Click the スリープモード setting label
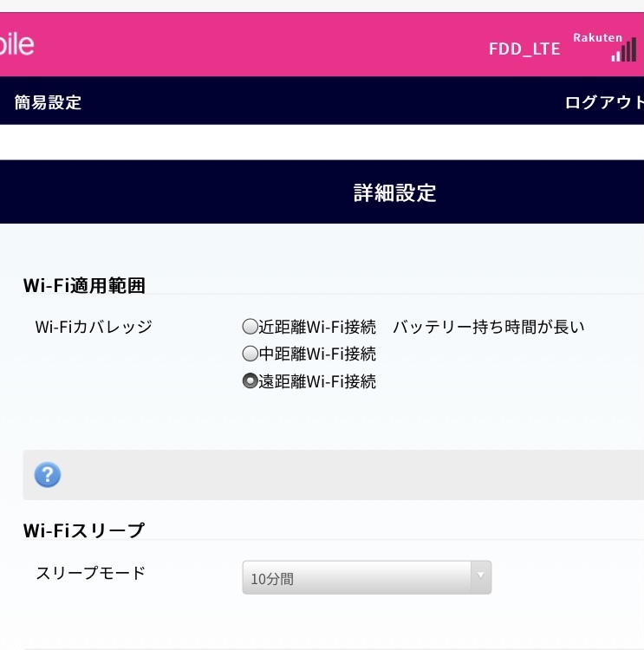This screenshot has width=644, height=650. coord(91,573)
